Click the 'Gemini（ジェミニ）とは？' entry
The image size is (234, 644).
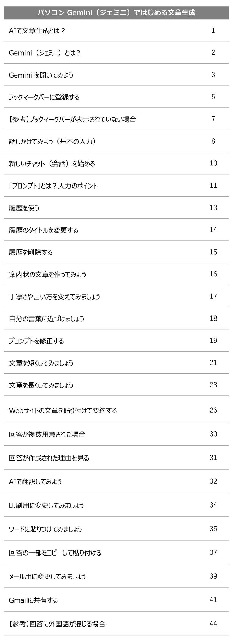[45, 53]
